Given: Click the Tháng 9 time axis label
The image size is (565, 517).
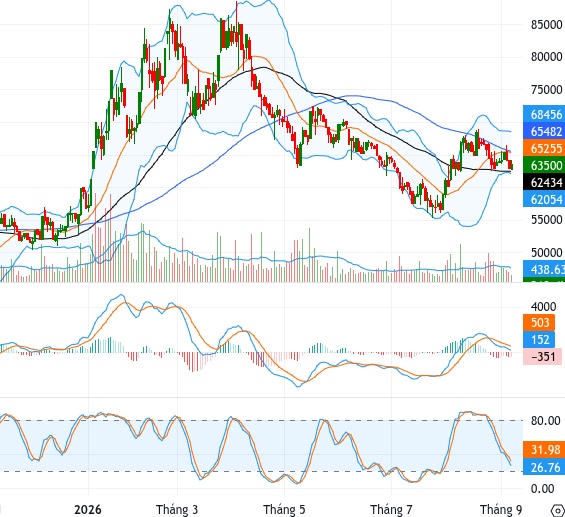Looking at the screenshot, I should [501, 509].
